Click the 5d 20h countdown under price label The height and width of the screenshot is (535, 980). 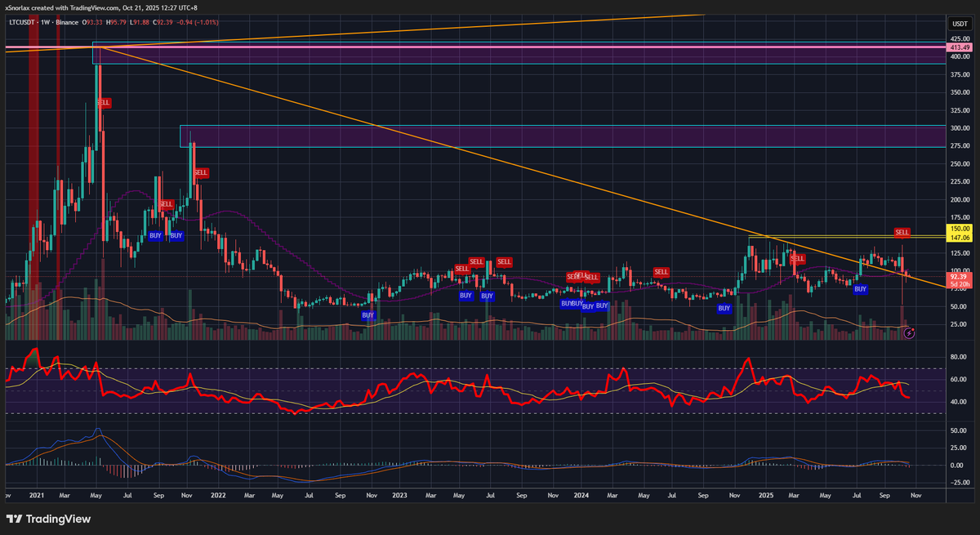958,286
